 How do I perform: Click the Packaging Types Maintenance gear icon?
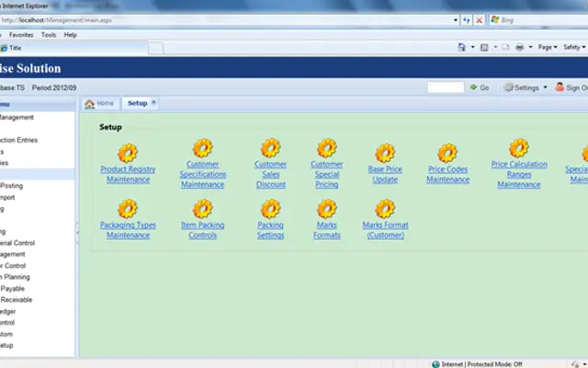tap(128, 209)
